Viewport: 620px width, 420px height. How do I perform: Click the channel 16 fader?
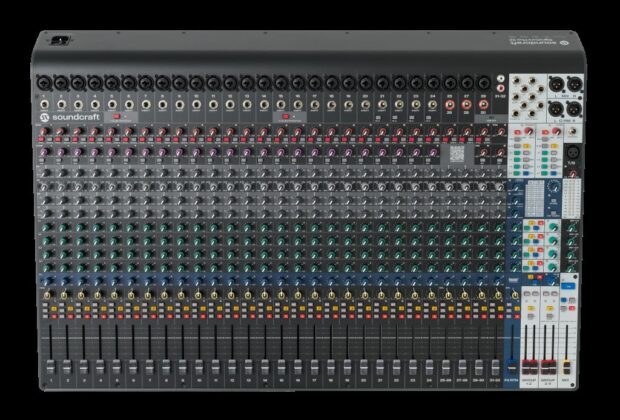[297, 367]
